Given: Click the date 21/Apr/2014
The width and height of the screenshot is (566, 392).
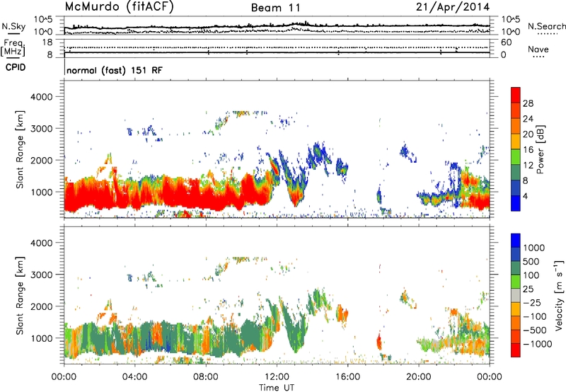Looking at the screenshot, I should click(453, 7).
